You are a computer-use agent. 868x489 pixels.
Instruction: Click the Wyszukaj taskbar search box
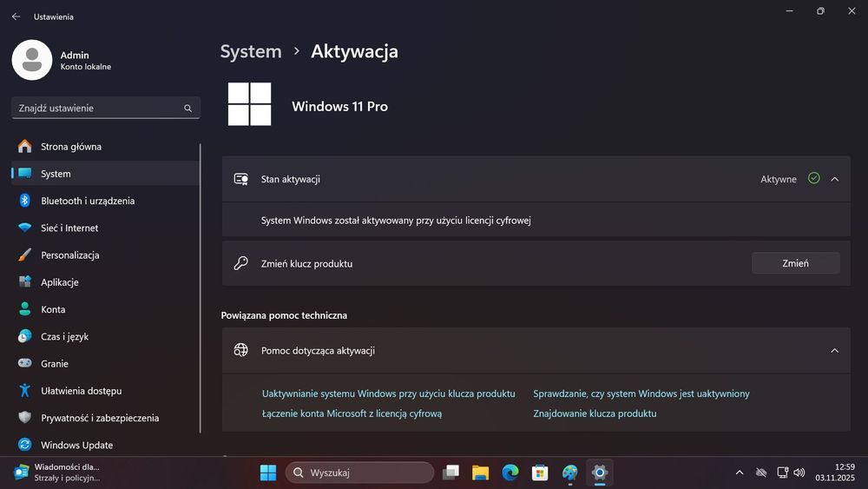coord(360,472)
